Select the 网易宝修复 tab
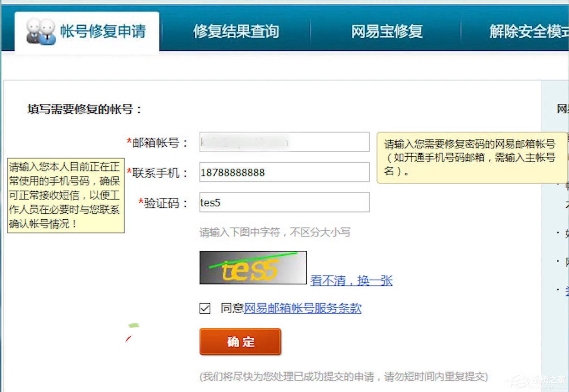 click(x=387, y=32)
